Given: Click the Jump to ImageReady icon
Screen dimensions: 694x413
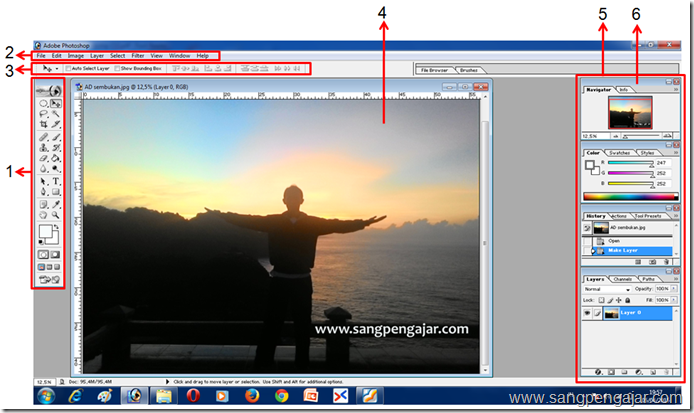Looking at the screenshot, I should click(x=49, y=279).
